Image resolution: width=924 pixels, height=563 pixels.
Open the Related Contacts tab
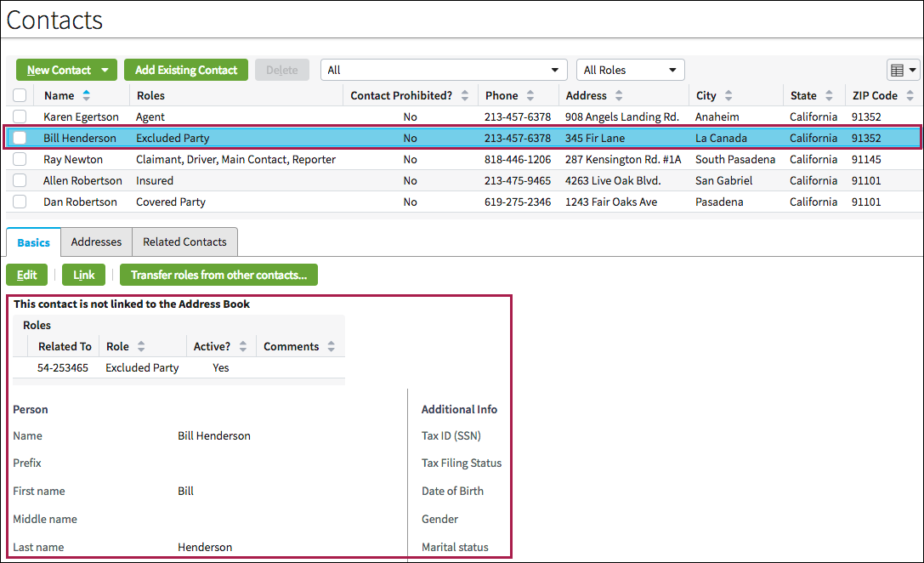(x=184, y=242)
